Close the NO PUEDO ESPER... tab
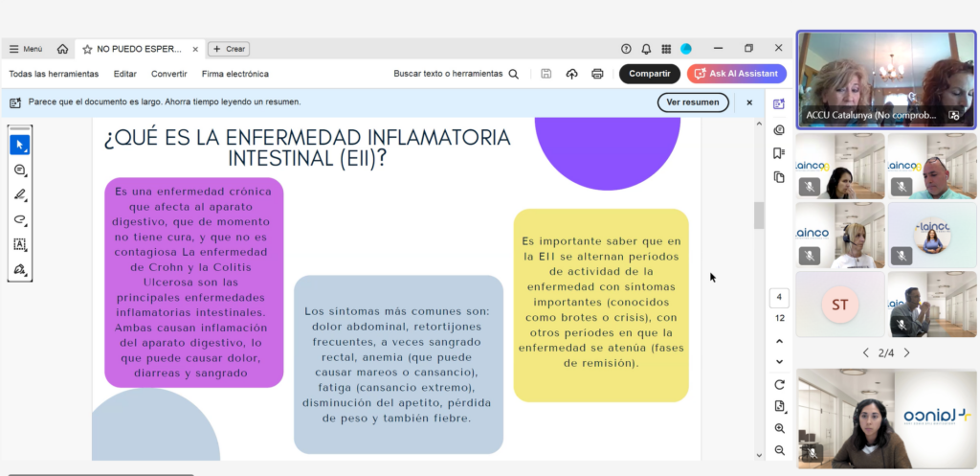The height and width of the screenshot is (476, 980). tap(195, 49)
